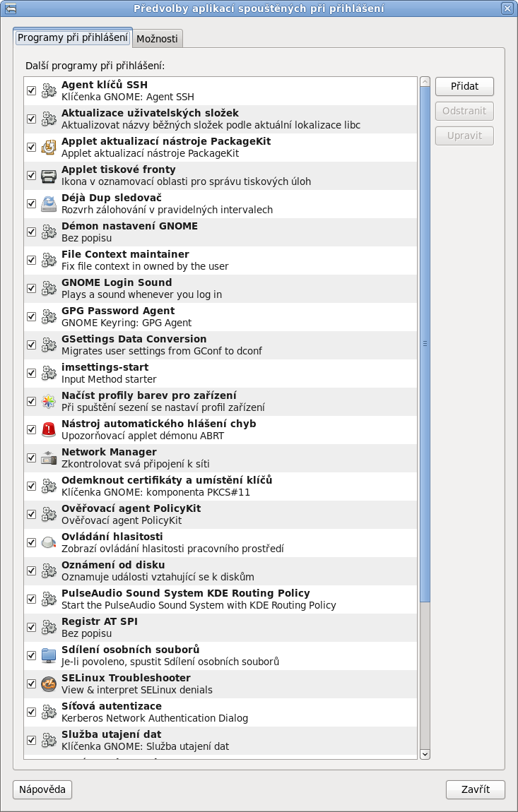Uncheck the Registr AT SPI checkbox
This screenshot has width=518, height=812.
(x=31, y=627)
